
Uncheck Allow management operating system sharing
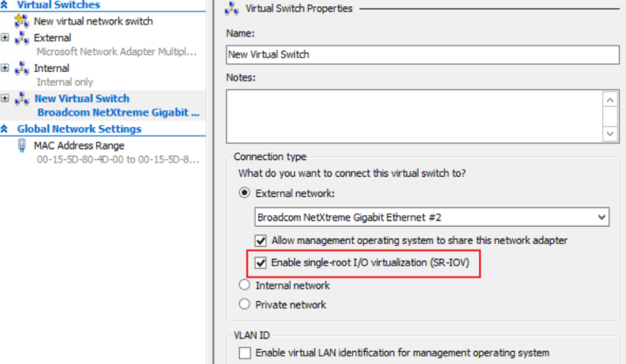click(x=260, y=240)
